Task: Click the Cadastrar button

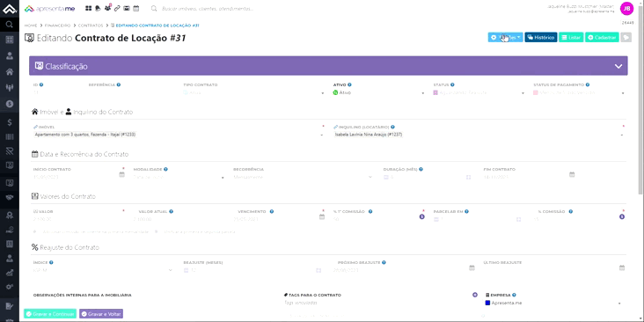Action: click(602, 37)
